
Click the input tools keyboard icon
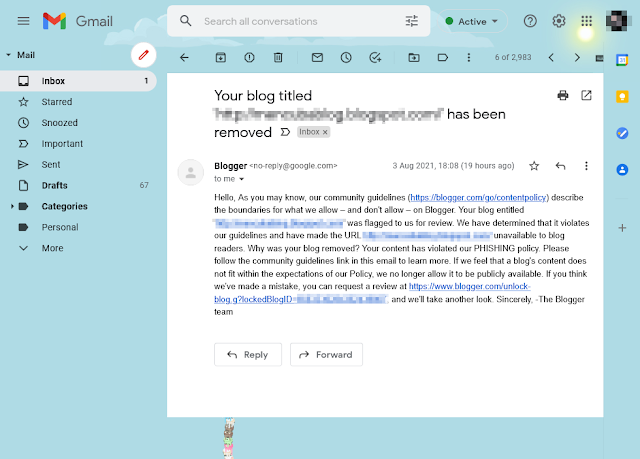[x=599, y=58]
